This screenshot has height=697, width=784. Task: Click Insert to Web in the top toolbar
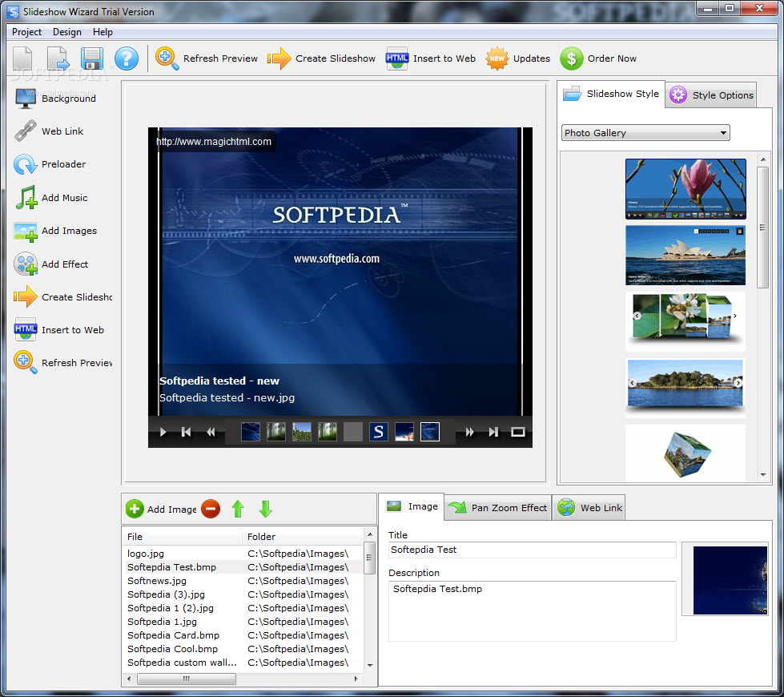click(431, 58)
